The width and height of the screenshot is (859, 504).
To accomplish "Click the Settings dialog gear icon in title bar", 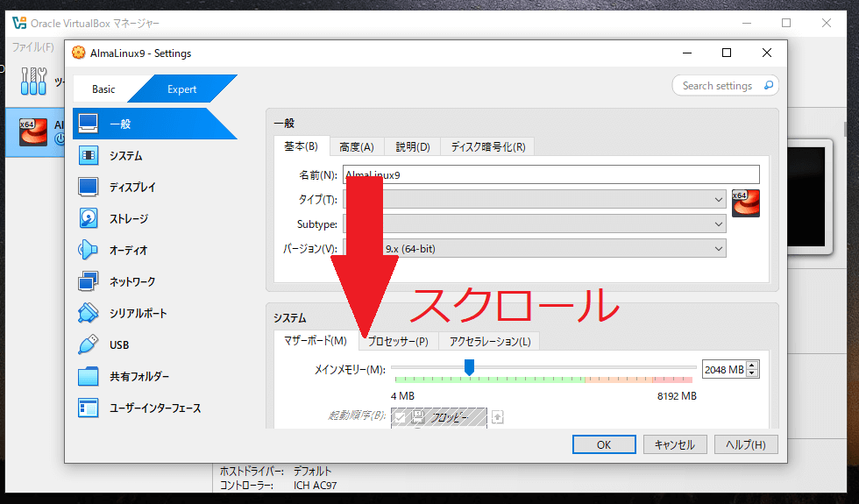I will point(79,53).
